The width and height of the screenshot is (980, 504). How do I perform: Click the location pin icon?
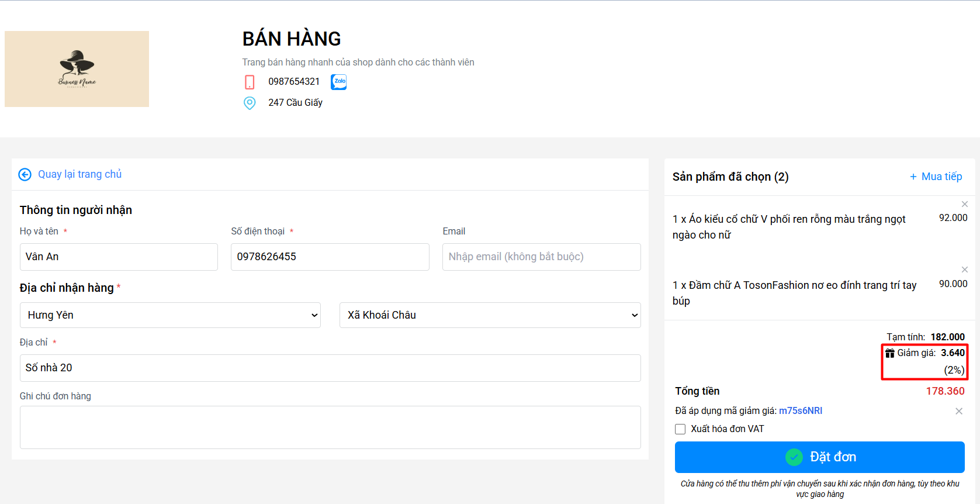pos(250,103)
